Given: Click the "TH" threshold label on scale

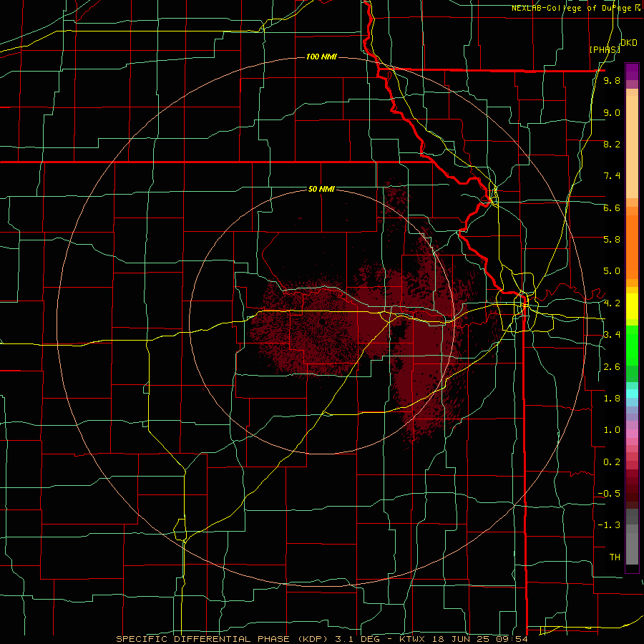Looking at the screenshot, I should [x=615, y=557].
